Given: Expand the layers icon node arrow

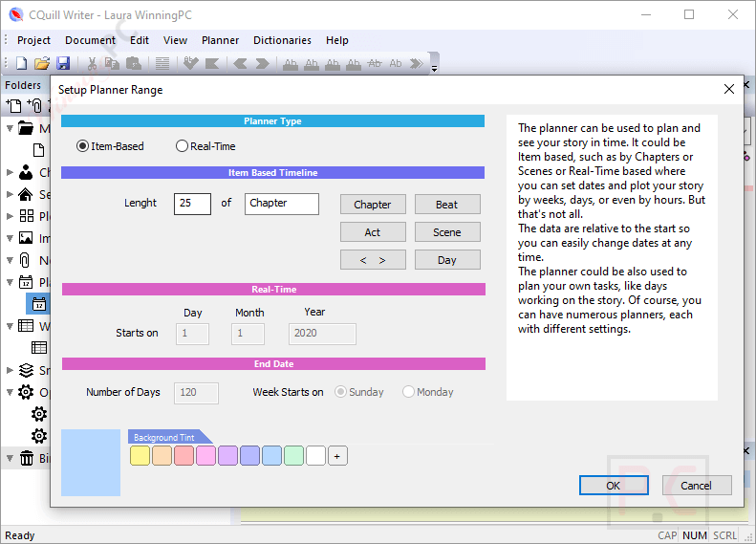Looking at the screenshot, I should tap(10, 370).
